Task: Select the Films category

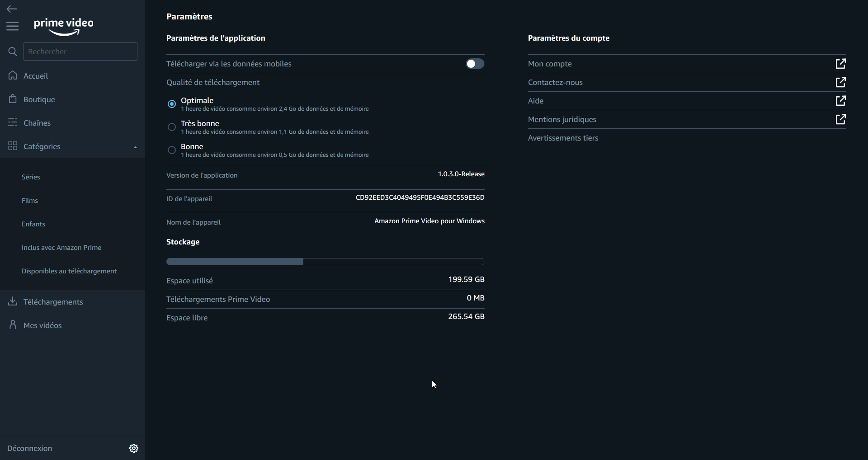Action: (30, 201)
